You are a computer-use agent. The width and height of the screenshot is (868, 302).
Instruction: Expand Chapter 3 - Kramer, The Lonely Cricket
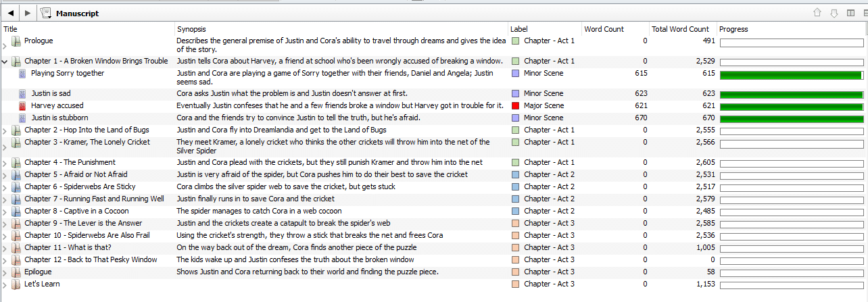pos(5,147)
